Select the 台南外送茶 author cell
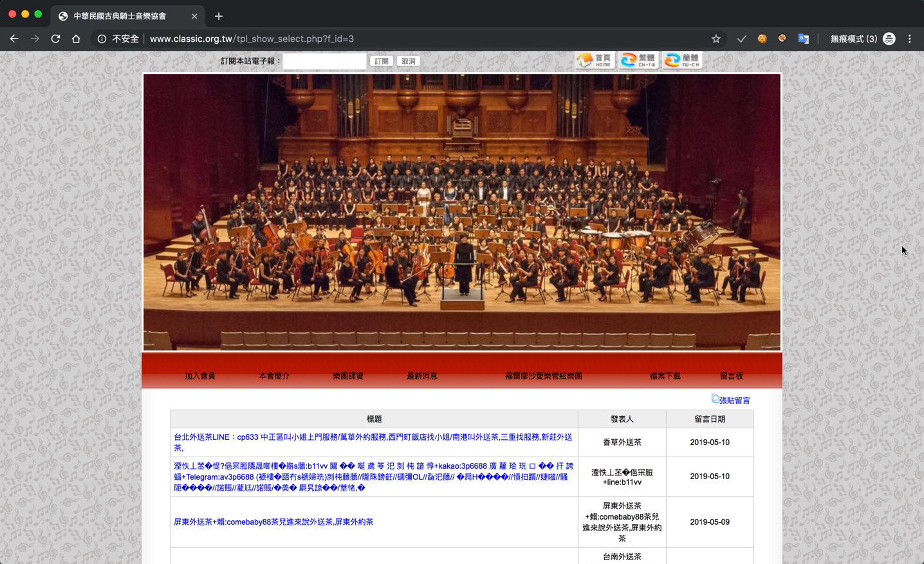924x564 pixels. (622, 556)
